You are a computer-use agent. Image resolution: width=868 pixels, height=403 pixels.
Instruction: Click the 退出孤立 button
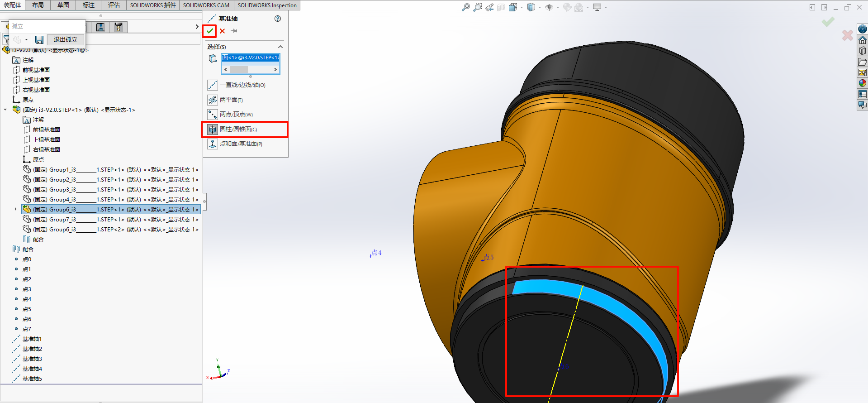point(66,39)
